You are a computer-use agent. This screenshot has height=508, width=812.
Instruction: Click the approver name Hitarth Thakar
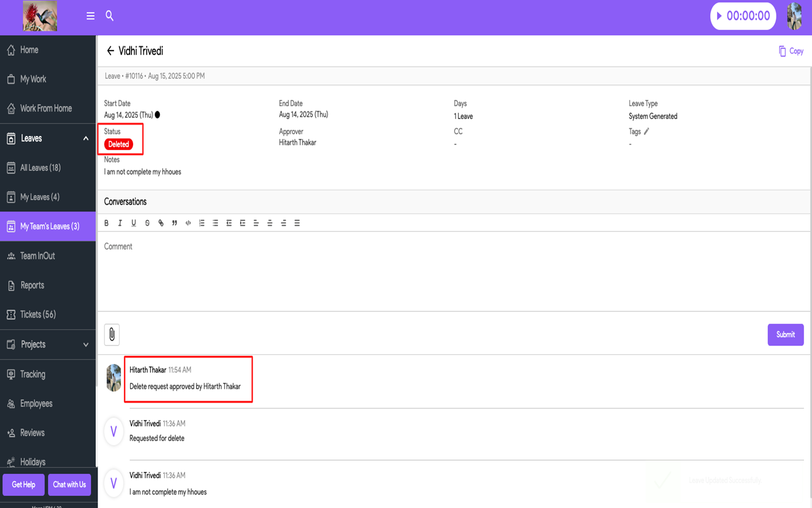click(297, 143)
